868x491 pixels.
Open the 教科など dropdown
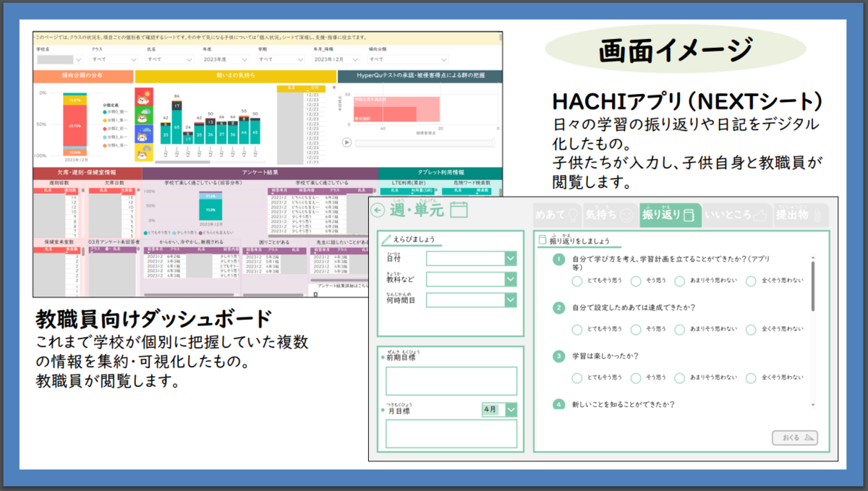coord(472,279)
